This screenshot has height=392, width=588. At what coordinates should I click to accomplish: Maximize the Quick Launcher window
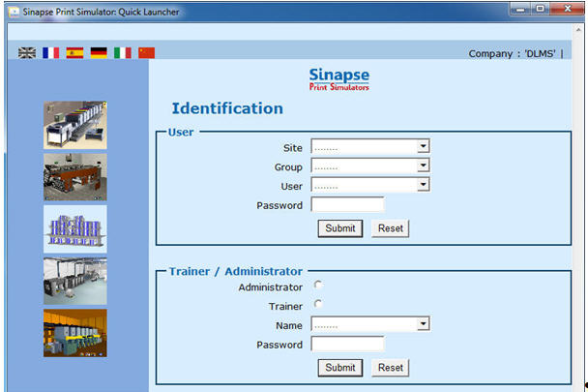click(540, 9)
